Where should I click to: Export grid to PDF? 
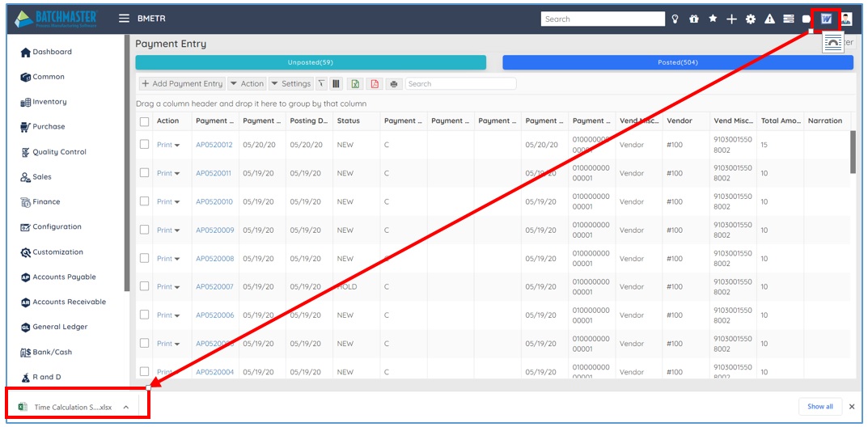(374, 84)
